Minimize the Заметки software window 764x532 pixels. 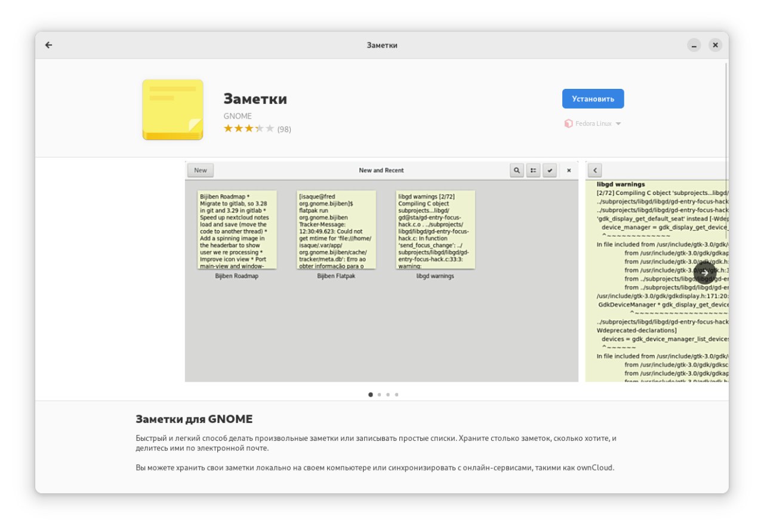tap(694, 45)
